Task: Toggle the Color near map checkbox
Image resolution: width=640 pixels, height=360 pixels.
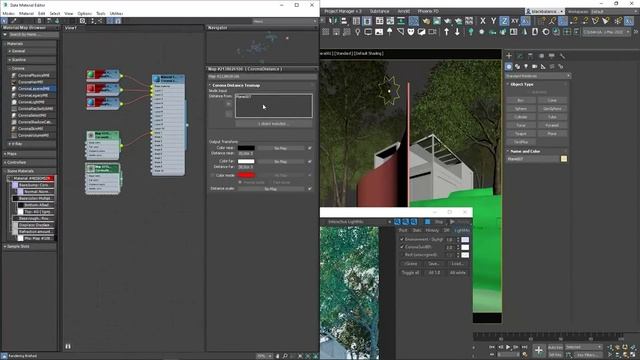Action: tap(310, 148)
